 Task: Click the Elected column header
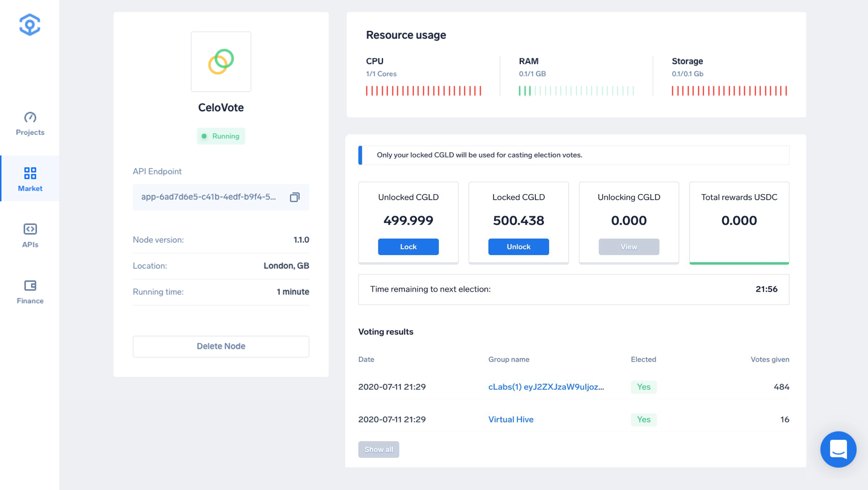pyautogui.click(x=643, y=359)
